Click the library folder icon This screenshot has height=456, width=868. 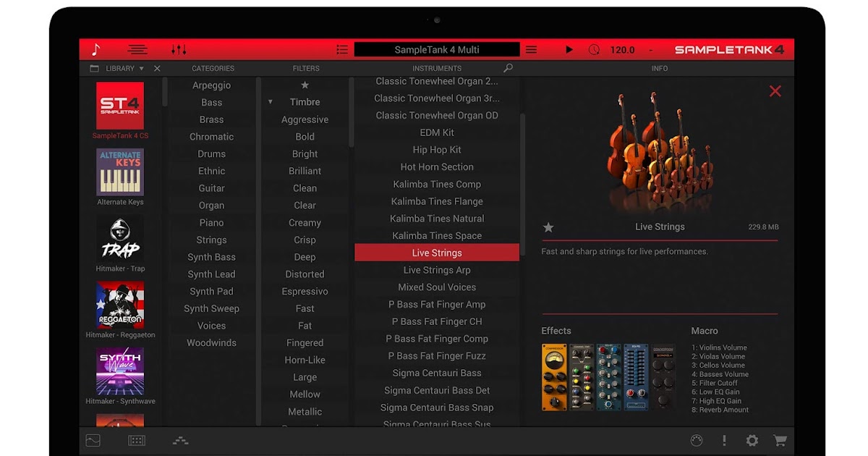94,69
